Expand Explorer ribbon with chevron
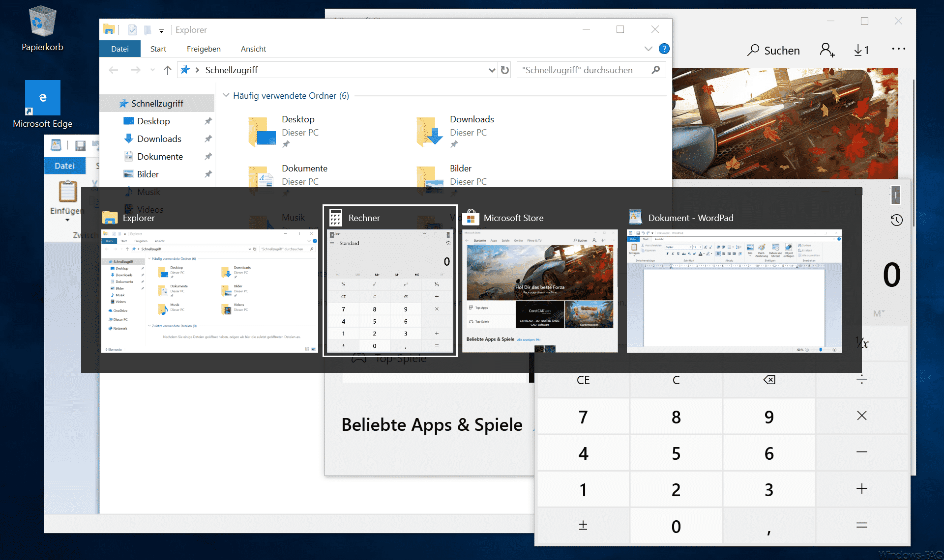Viewport: 944px width, 560px height. point(648,49)
